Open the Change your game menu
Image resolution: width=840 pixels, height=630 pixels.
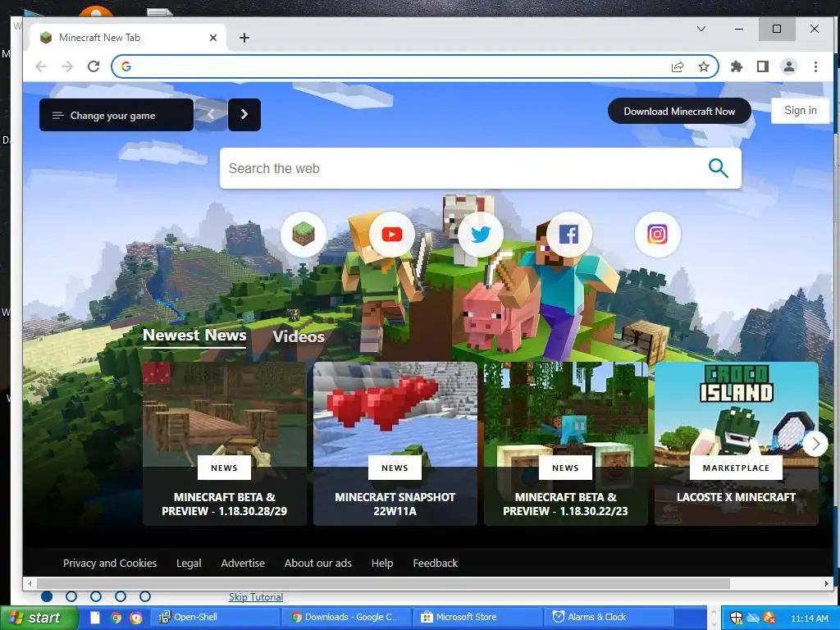click(x=116, y=115)
